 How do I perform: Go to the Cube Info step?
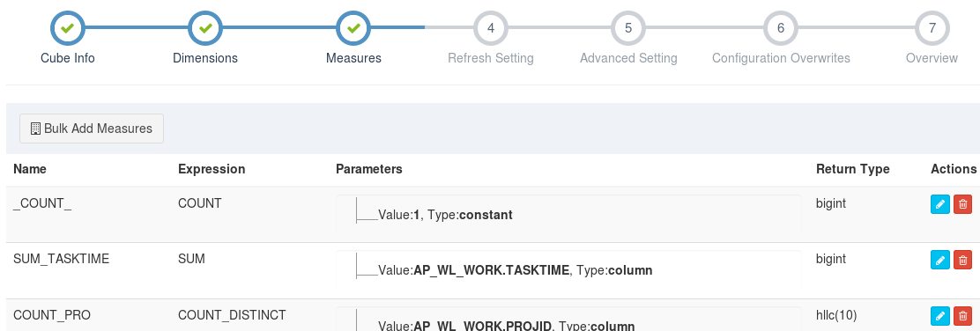(x=68, y=28)
